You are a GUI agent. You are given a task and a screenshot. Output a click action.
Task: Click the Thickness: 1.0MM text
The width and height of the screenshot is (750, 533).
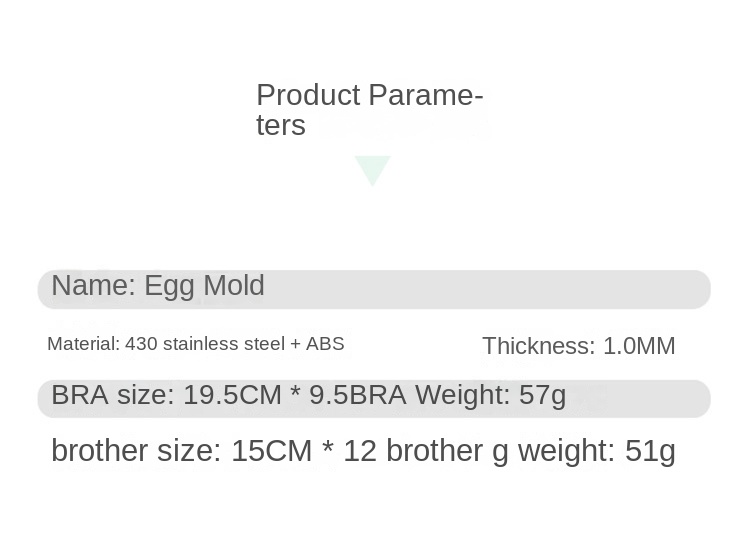[578, 346]
